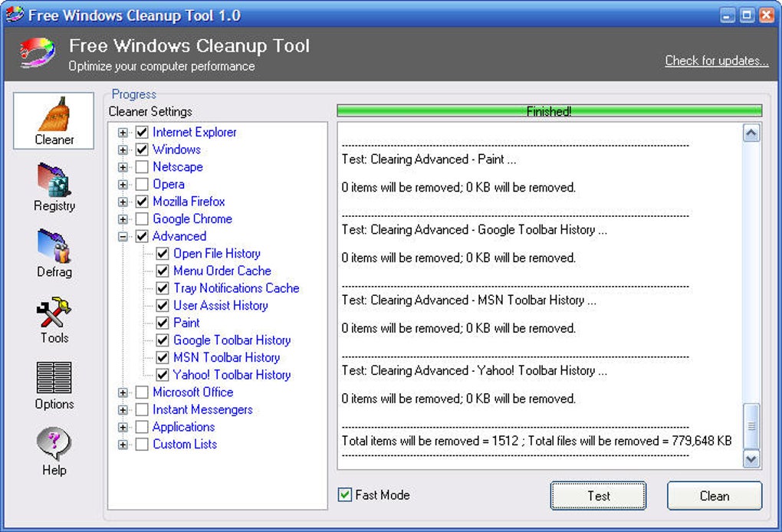Toggle the Fast Mode checkbox
This screenshot has height=532, width=782.
[x=345, y=494]
